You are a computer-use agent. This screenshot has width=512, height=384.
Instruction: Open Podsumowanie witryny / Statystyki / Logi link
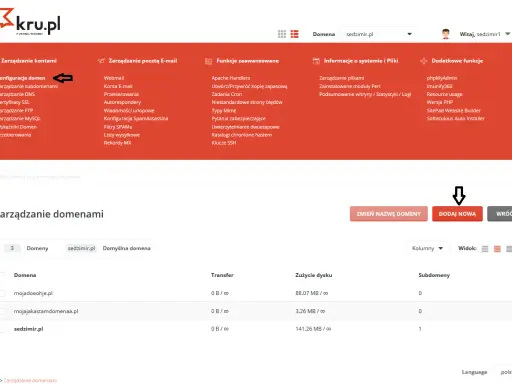[x=365, y=94]
